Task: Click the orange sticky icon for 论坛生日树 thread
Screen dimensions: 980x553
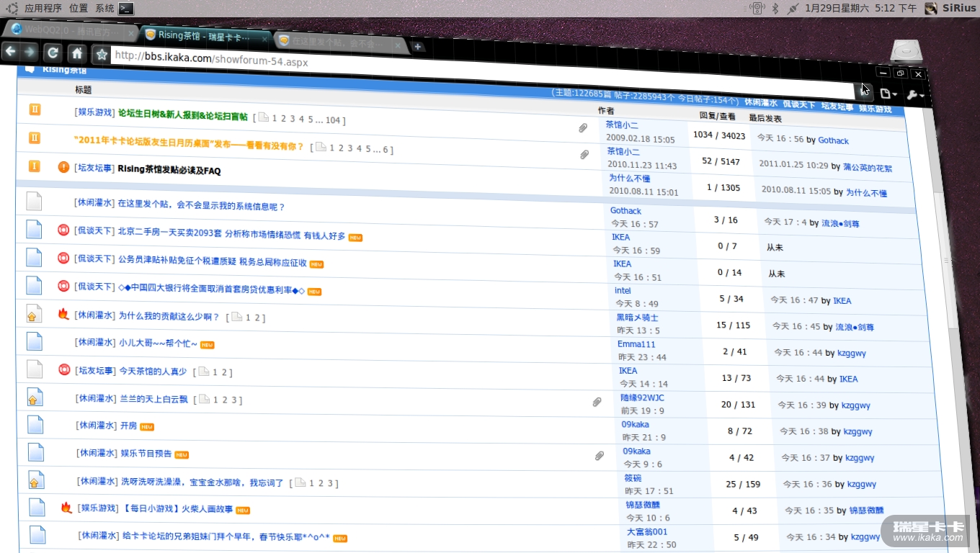Action: click(35, 109)
